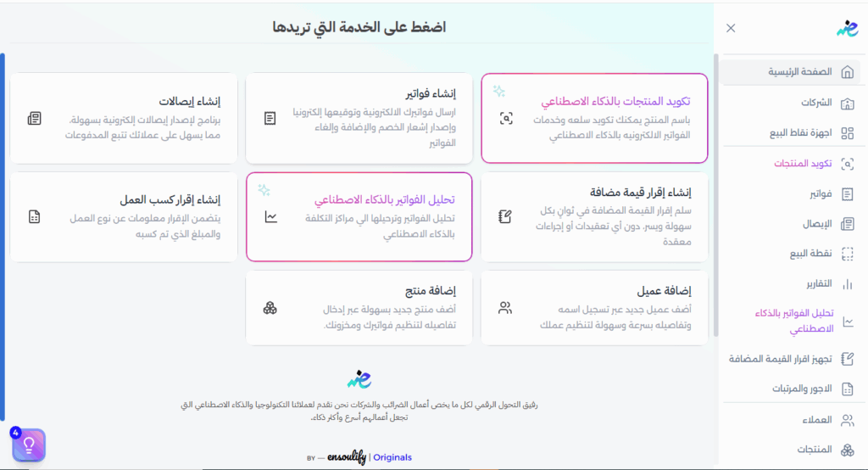Click the chart icon in تحليل الفواتير card

point(270,217)
